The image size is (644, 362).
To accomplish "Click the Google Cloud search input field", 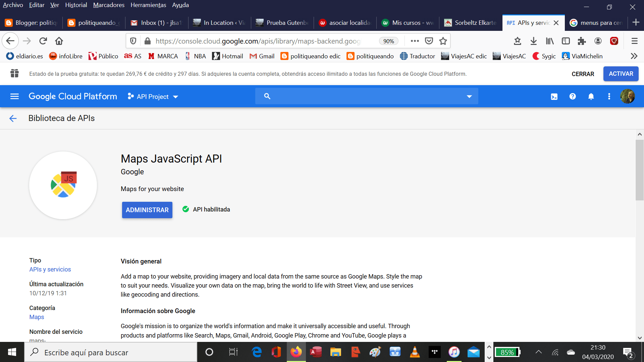I will click(x=367, y=96).
